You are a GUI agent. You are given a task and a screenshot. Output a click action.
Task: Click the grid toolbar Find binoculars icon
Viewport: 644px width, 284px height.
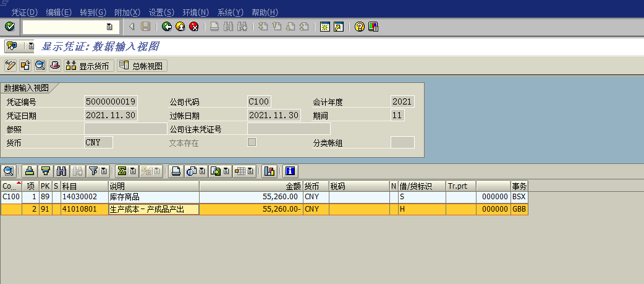(62, 171)
